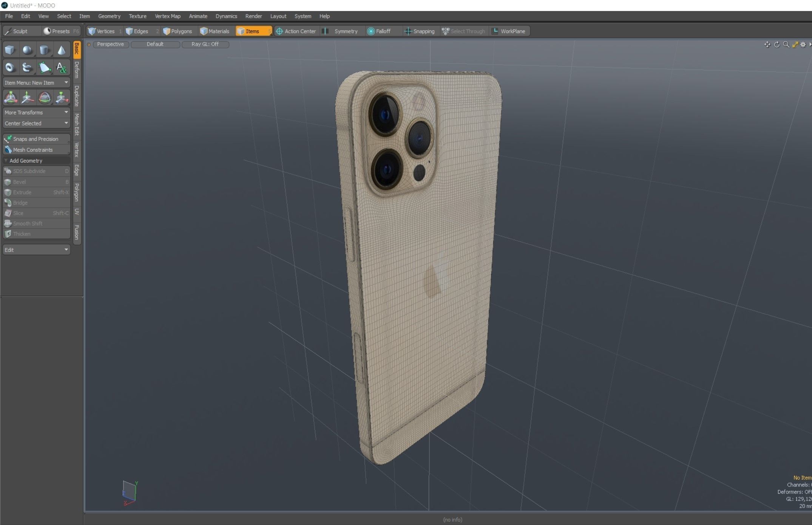Open viewport settings gear

click(803, 45)
